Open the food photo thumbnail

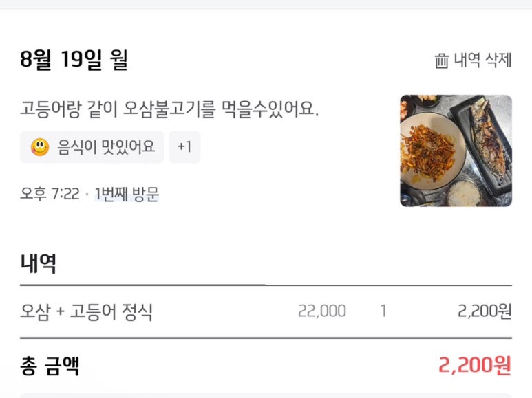(456, 151)
